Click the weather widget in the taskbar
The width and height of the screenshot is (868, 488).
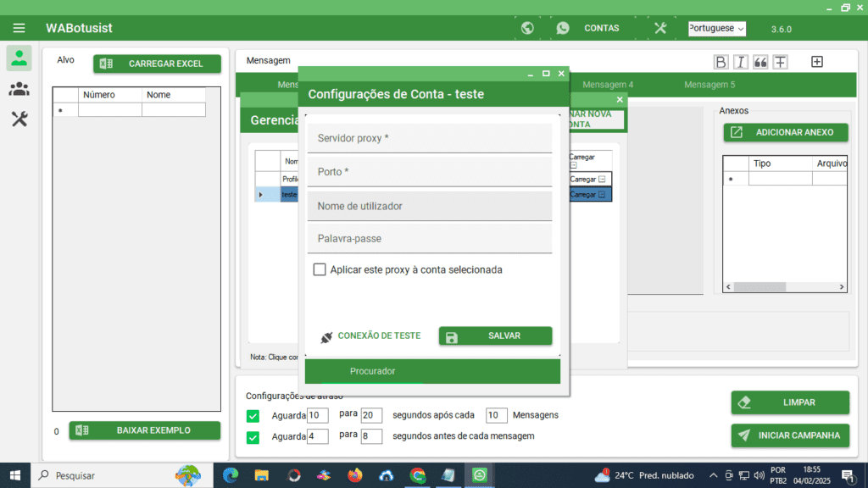643,475
